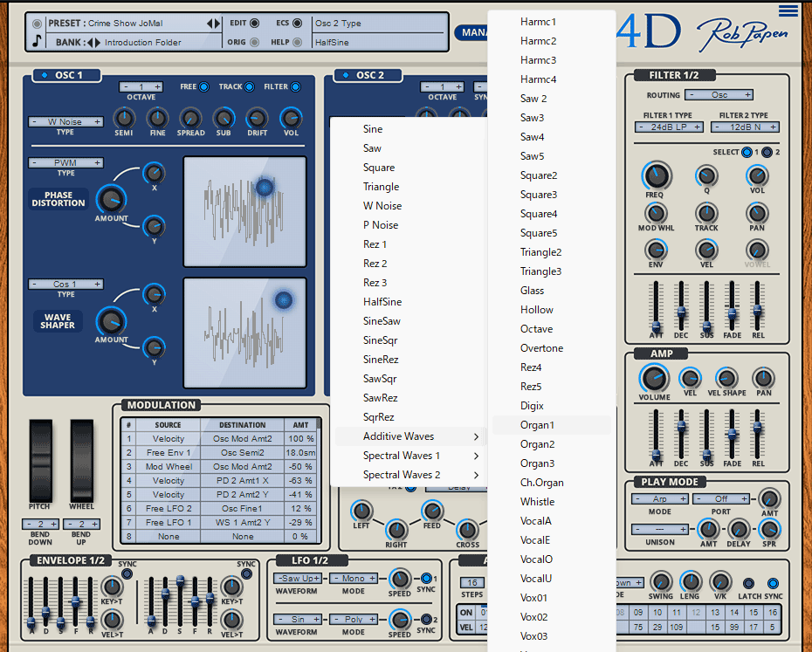This screenshot has width=812, height=652.
Task: Click the Phase Distortion AMOUNT knob
Action: [111, 199]
